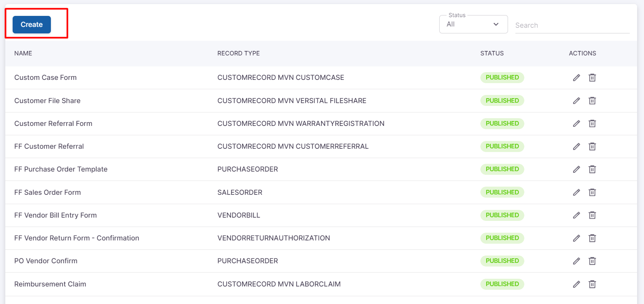Edit the Custom Case Form
The width and height of the screenshot is (644, 304).
point(576,77)
